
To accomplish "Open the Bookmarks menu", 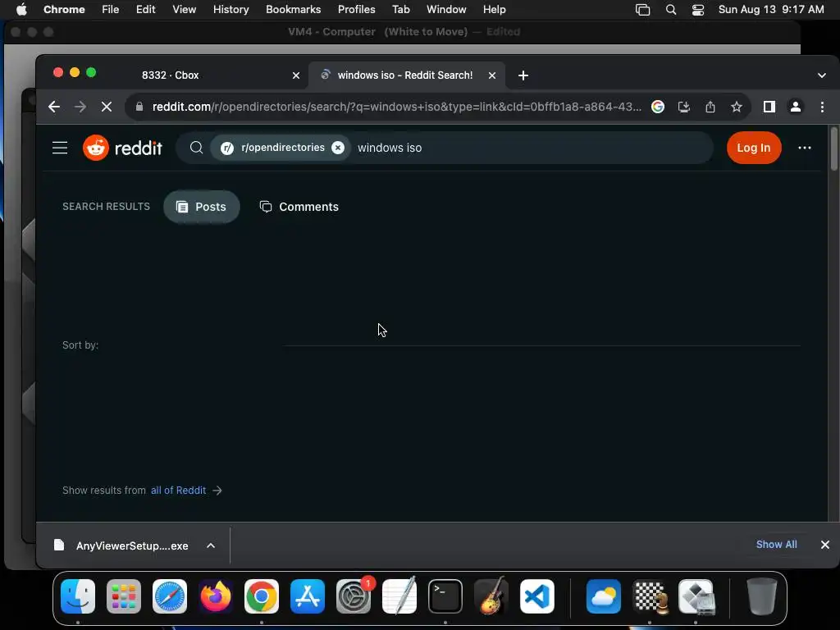I will point(293,9).
